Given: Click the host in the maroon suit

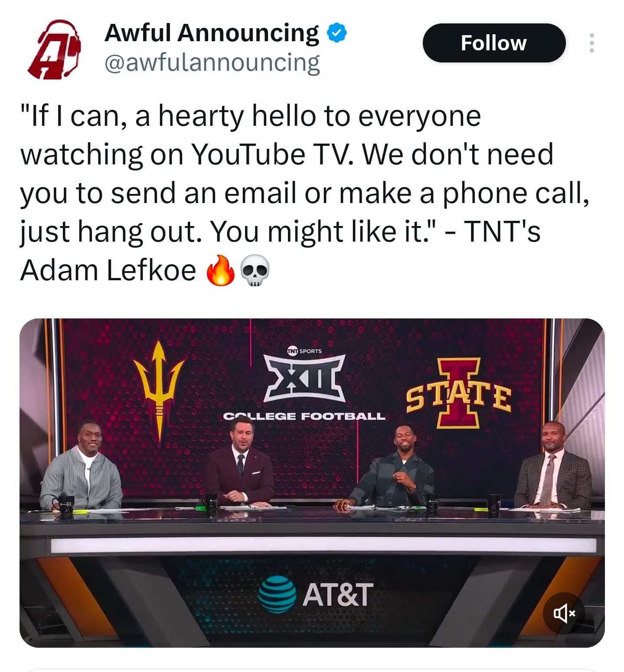Looking at the screenshot, I should (x=240, y=469).
